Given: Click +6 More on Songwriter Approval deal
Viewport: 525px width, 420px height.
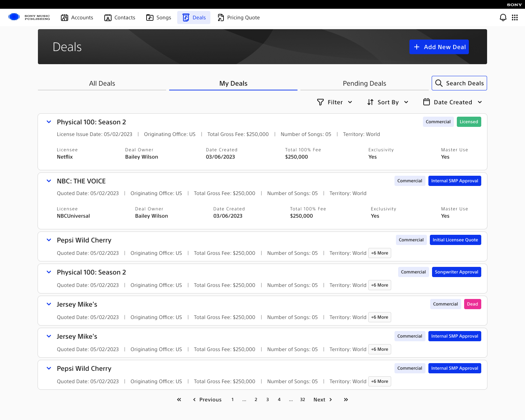Looking at the screenshot, I should (x=380, y=285).
